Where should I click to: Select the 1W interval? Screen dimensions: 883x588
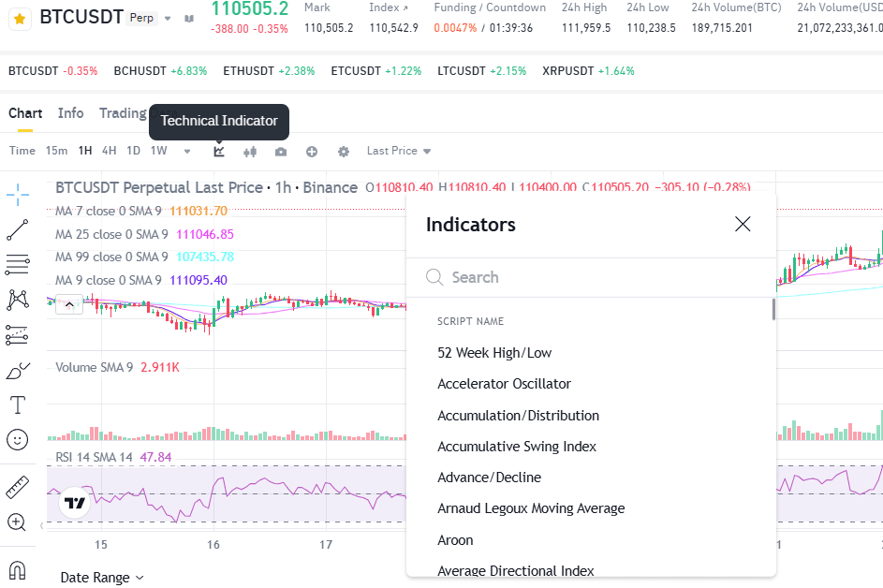(x=159, y=151)
